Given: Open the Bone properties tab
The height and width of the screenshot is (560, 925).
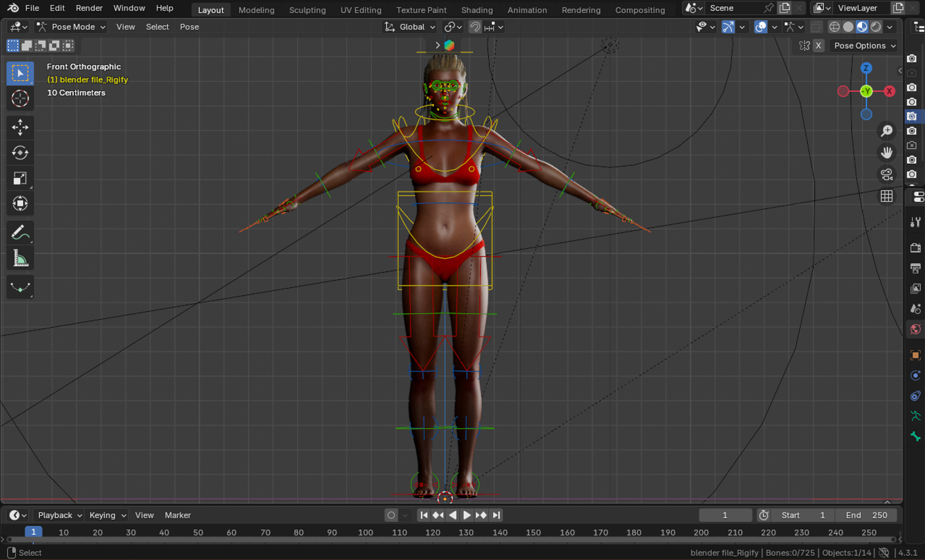Looking at the screenshot, I should tap(916, 437).
